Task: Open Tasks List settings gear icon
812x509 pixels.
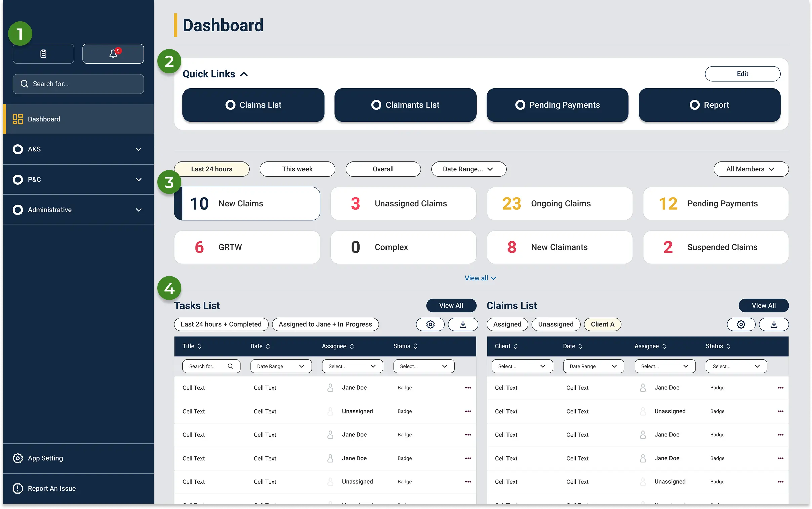Action: pos(430,324)
